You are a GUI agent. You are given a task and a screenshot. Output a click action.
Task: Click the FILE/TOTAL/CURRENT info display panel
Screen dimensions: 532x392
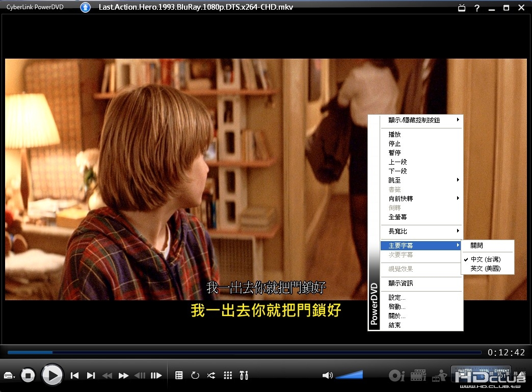(481, 374)
